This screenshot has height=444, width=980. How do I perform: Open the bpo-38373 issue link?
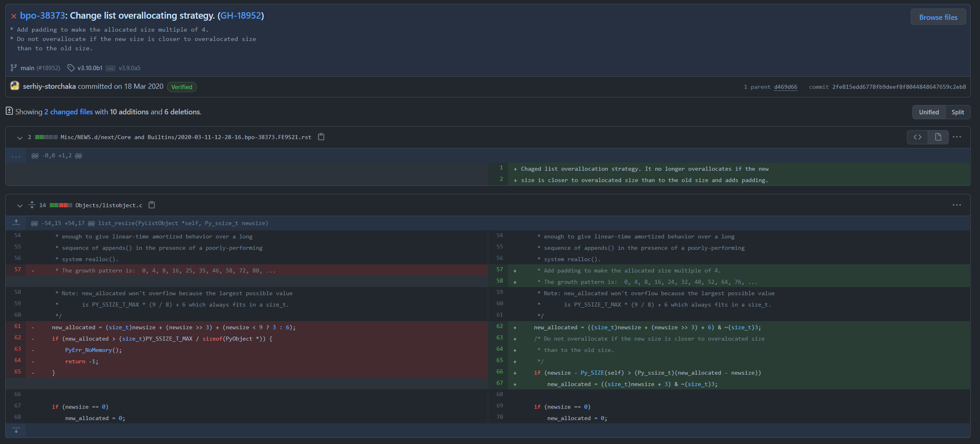tap(43, 15)
